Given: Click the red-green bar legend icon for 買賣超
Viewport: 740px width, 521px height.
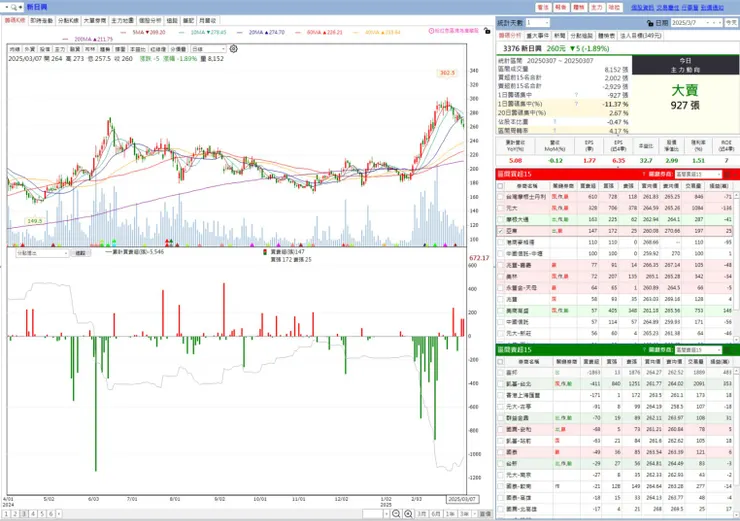Looking at the screenshot, I should (x=265, y=252).
